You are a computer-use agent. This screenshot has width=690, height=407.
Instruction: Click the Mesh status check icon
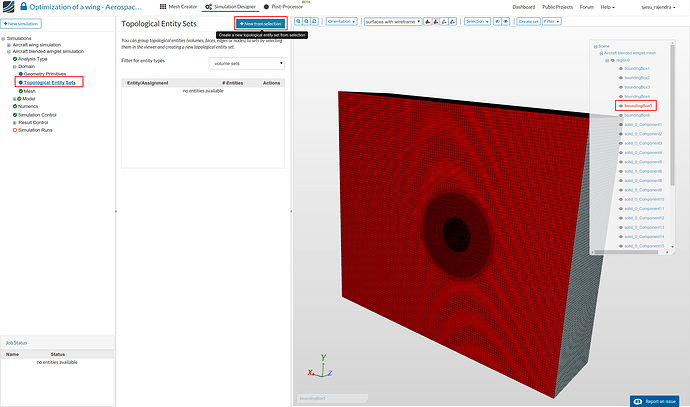tap(21, 90)
